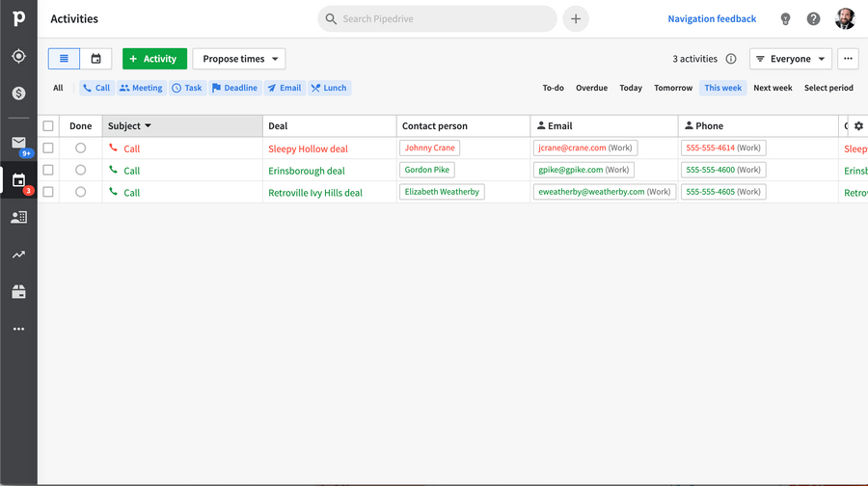The image size is (868, 486).
Task: Filter by Lunch activity type
Action: (330, 88)
